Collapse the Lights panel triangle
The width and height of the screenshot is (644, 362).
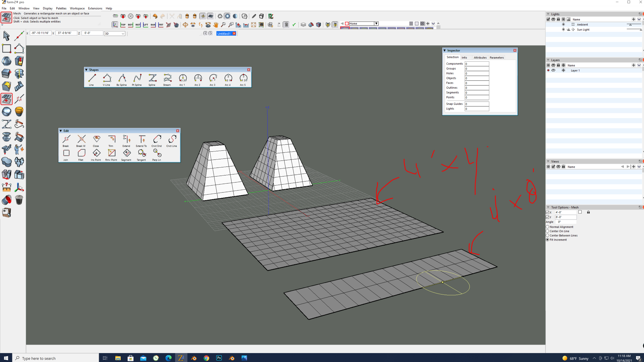tap(548, 14)
